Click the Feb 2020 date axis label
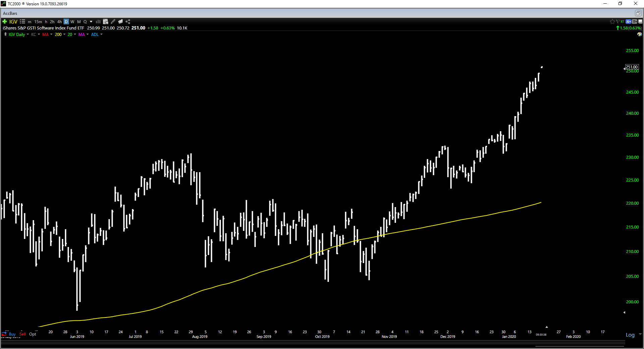 pyautogui.click(x=573, y=337)
